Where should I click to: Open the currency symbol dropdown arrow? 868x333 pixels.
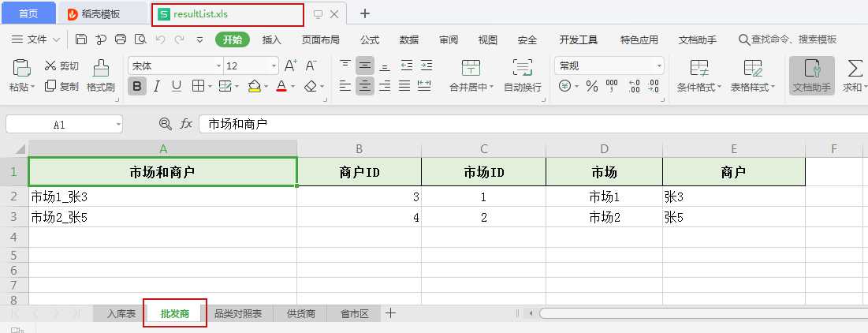[576, 87]
